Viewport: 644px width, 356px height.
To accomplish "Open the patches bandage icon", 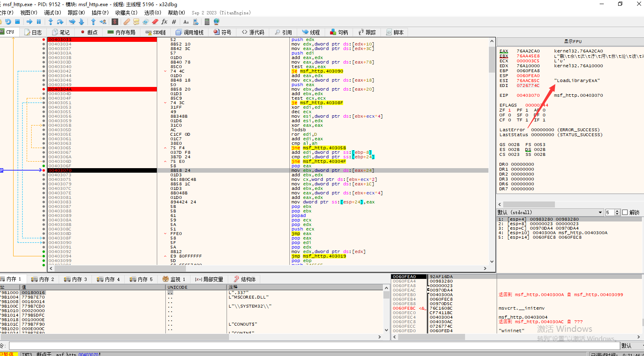I will (127, 22).
